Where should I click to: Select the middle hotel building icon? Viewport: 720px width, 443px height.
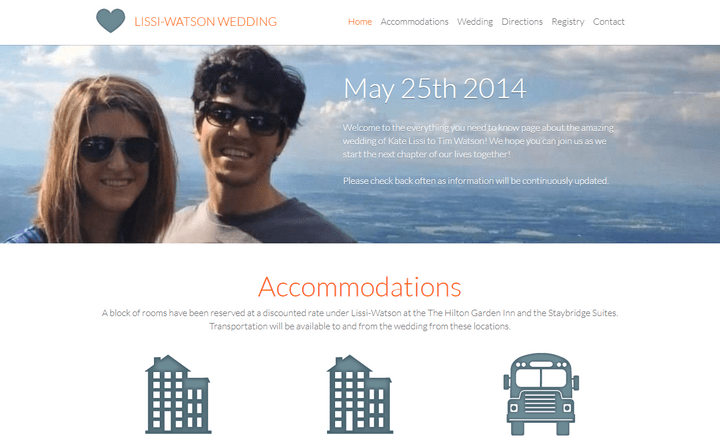(x=360, y=394)
